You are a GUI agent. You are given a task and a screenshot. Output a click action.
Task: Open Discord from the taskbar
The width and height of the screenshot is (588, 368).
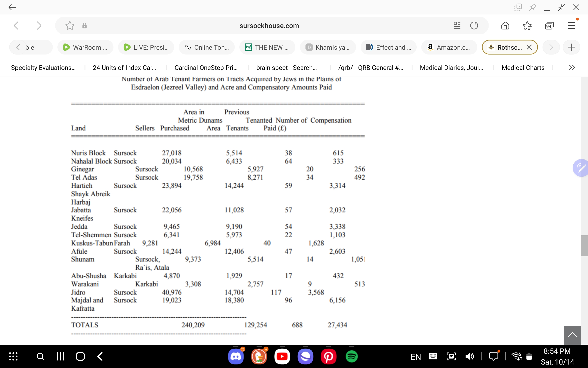pos(236,356)
